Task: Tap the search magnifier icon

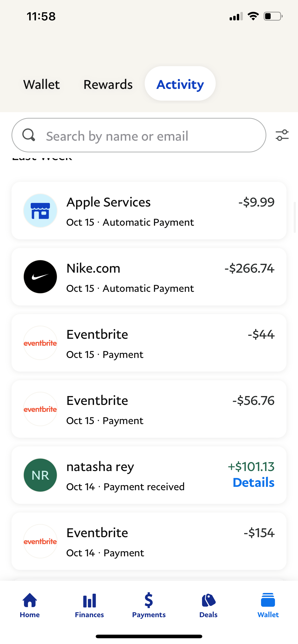Action: [x=29, y=135]
